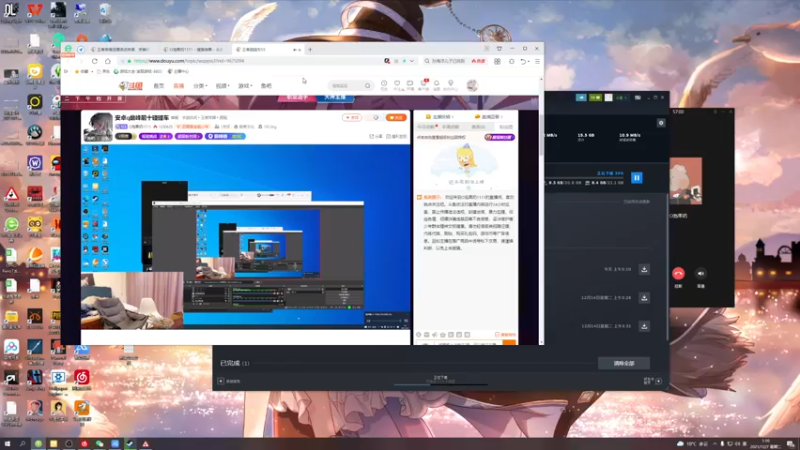Open the green 360 browser taskbar icon
Viewport: 800px width, 450px height.
point(38,444)
